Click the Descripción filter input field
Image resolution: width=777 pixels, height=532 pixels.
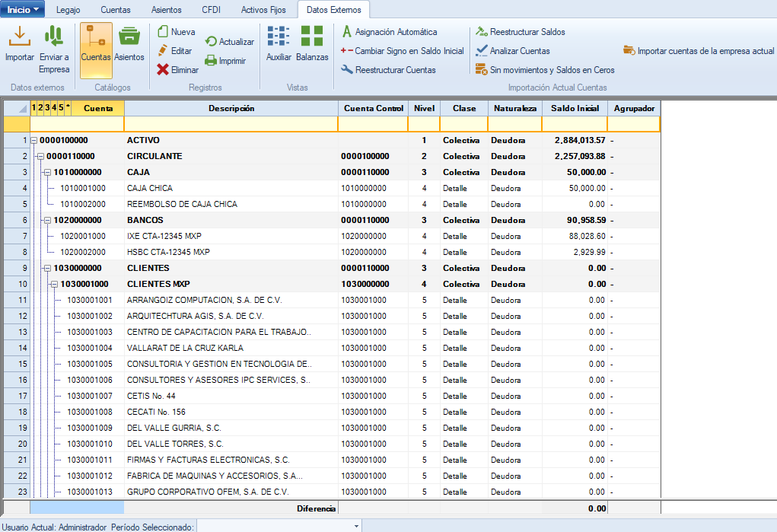coord(231,124)
